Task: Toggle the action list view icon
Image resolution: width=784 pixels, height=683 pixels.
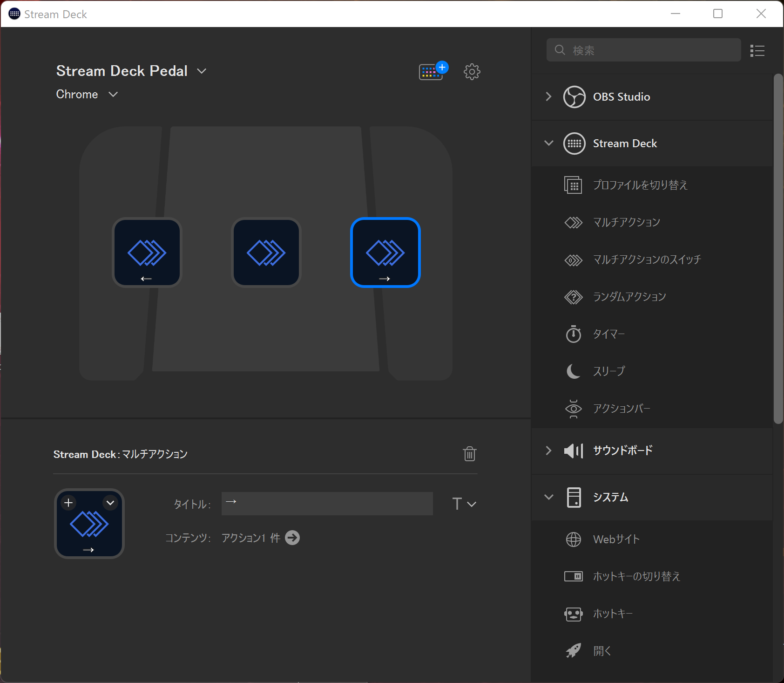Action: pyautogui.click(x=757, y=50)
